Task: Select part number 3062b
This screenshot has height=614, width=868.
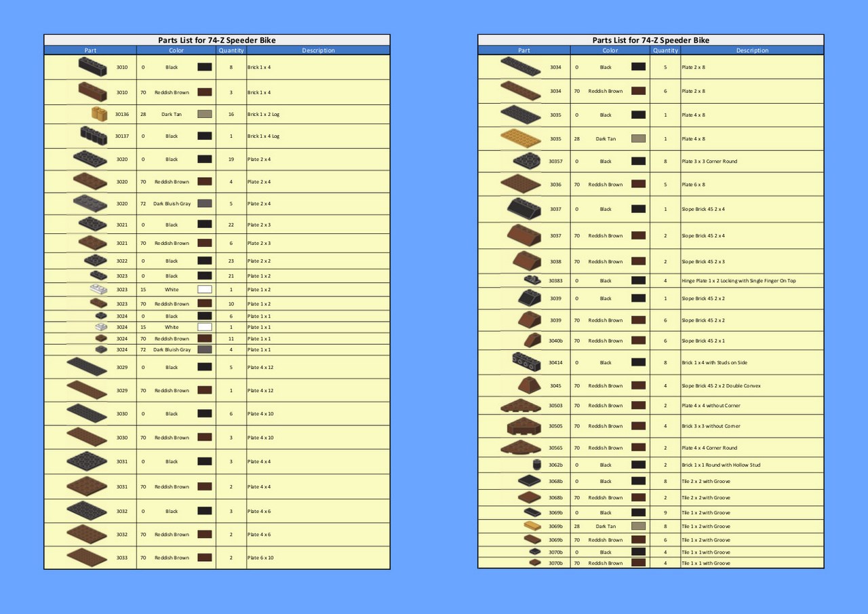Action: point(555,465)
